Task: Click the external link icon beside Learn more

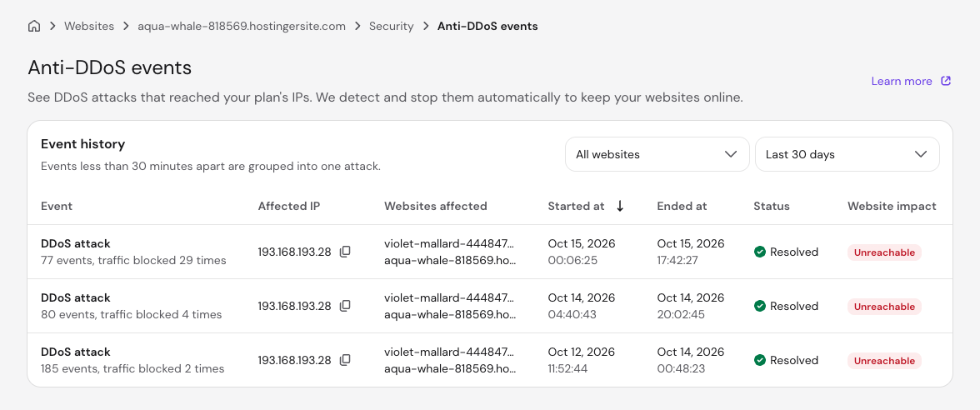Action: (x=946, y=81)
